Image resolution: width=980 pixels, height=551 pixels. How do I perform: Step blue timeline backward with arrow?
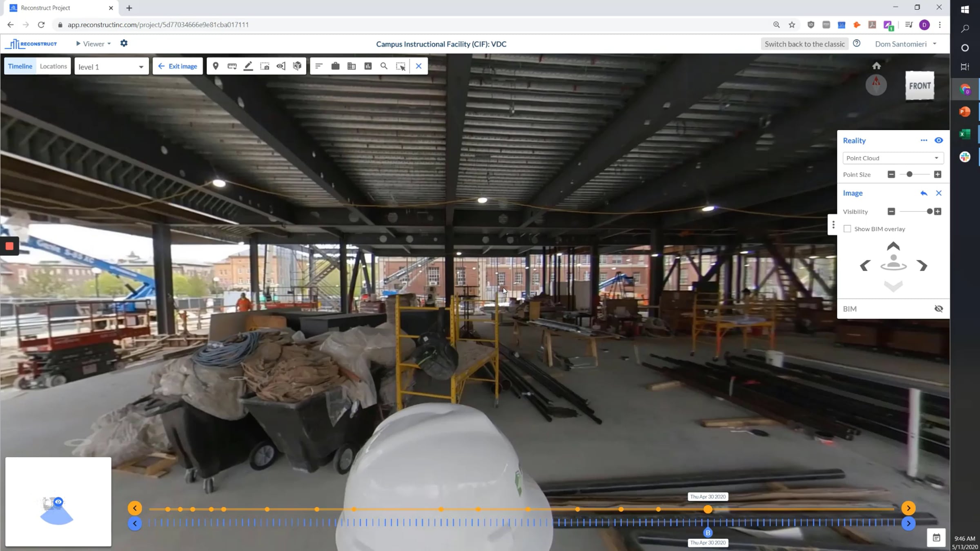(x=135, y=523)
